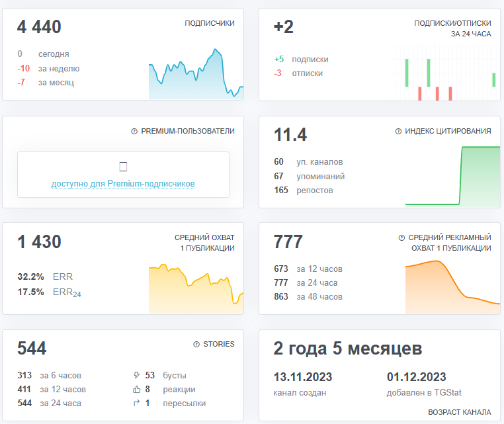Click the 4 440 subscribers count
The image size is (504, 424).
tap(39, 26)
